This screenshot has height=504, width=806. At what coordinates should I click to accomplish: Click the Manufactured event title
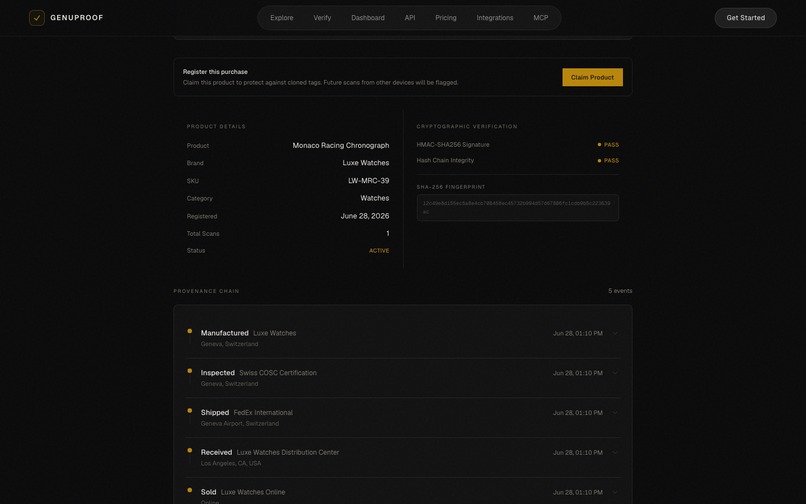225,333
